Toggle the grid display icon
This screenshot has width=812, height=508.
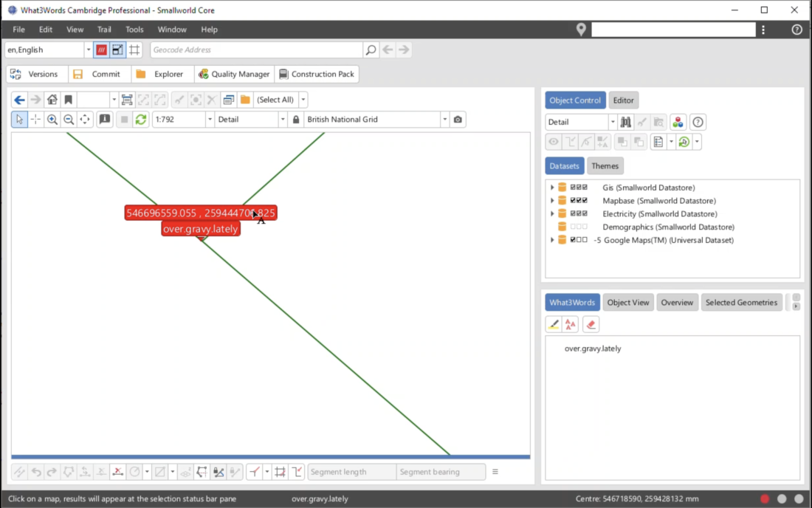[134, 49]
